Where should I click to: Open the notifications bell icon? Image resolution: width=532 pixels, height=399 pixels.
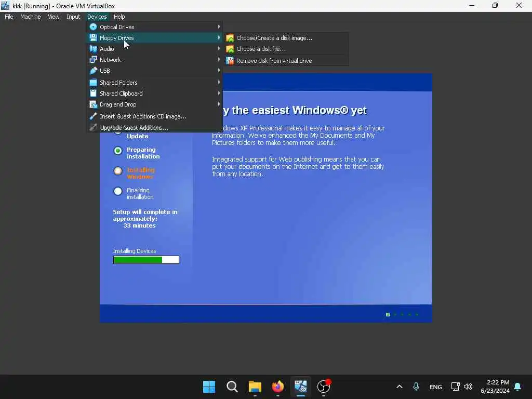(517, 387)
